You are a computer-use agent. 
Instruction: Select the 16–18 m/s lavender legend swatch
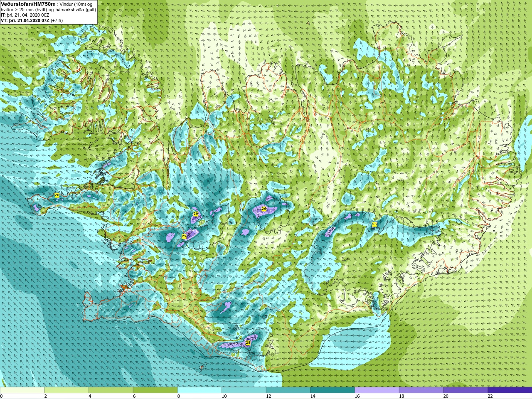point(377,390)
